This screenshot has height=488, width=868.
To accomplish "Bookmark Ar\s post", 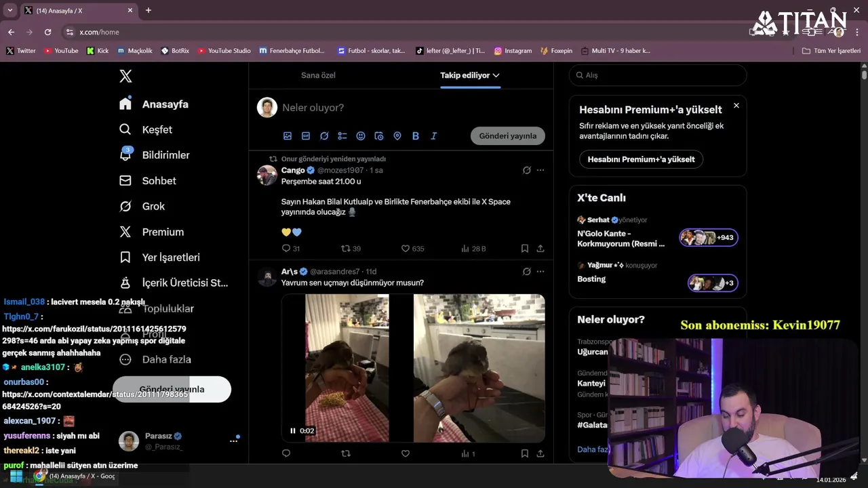I will point(525,453).
